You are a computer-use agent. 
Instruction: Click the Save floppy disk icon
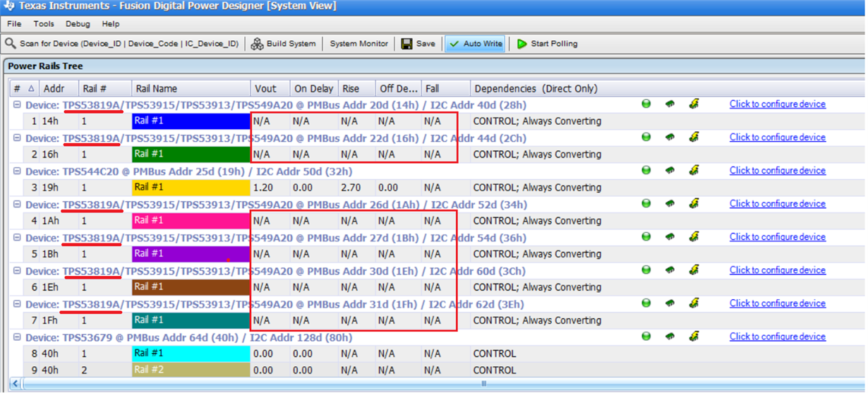(x=407, y=44)
